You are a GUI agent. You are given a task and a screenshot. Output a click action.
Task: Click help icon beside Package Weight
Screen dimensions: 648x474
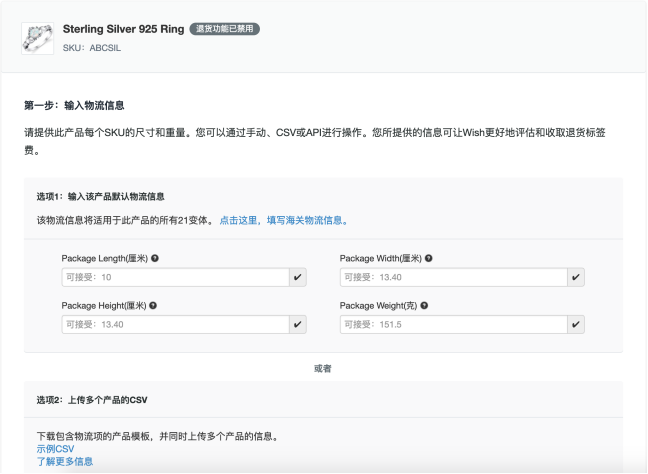coord(424,306)
